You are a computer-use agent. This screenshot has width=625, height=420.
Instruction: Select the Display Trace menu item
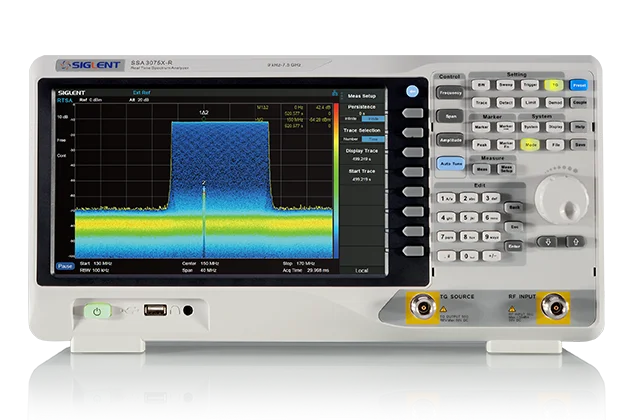point(362,155)
